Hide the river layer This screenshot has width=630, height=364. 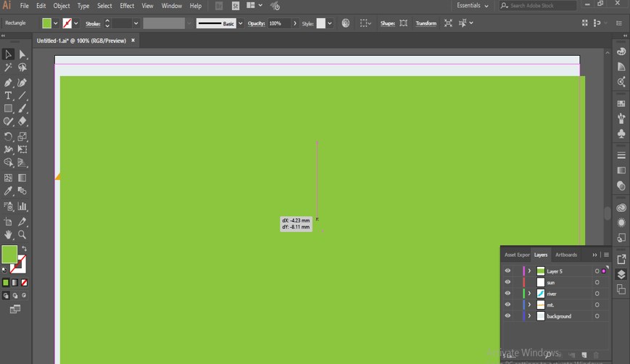click(507, 293)
